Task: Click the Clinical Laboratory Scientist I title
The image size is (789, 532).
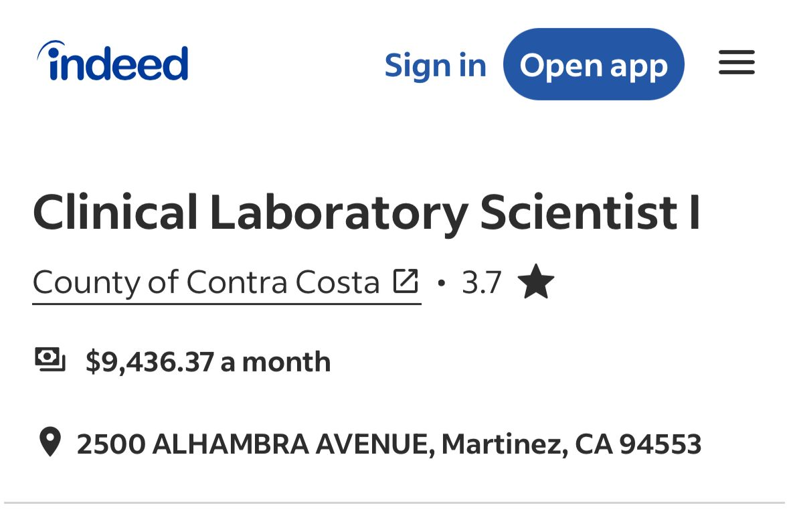Action: point(366,212)
